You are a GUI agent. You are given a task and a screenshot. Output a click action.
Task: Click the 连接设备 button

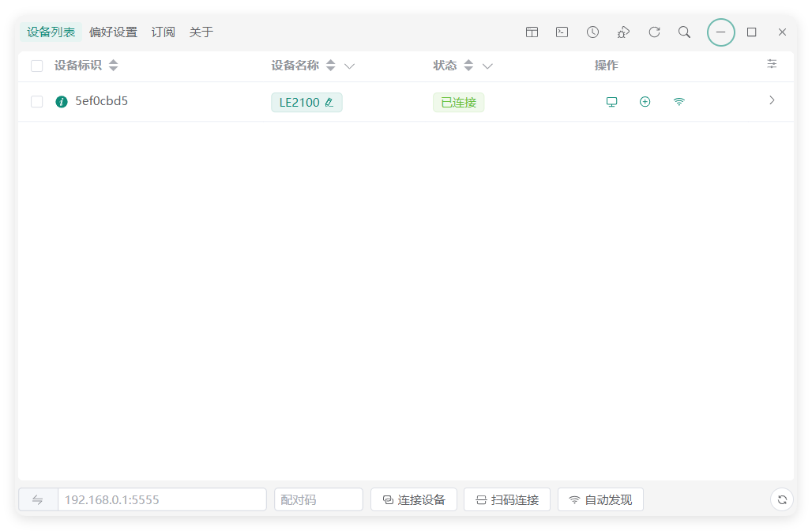[414, 499]
